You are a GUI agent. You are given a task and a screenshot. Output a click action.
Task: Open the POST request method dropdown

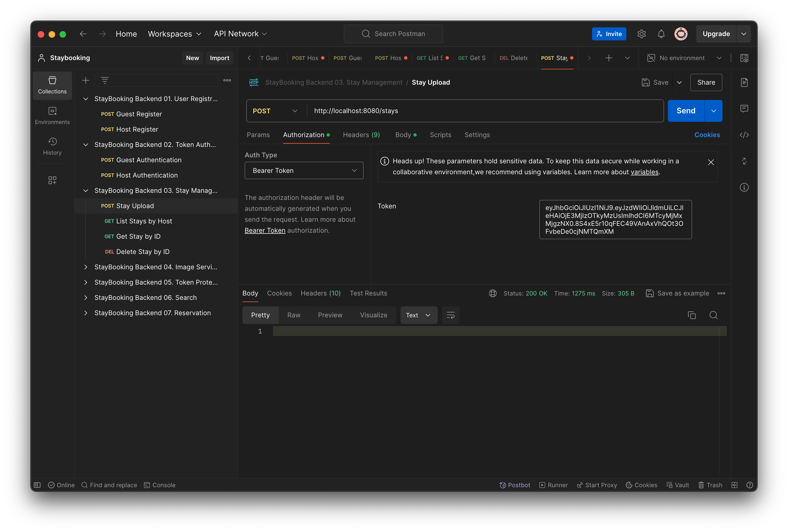(x=275, y=111)
